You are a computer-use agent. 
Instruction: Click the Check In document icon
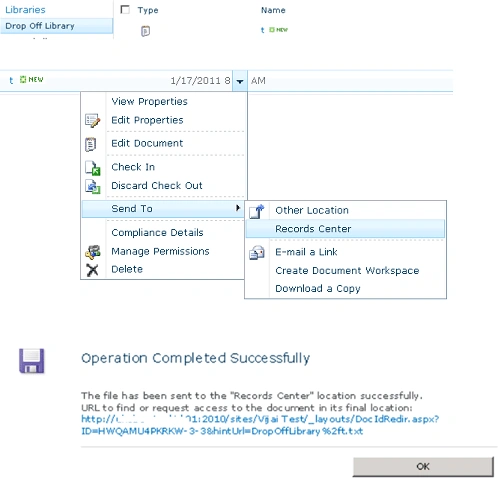[92, 168]
